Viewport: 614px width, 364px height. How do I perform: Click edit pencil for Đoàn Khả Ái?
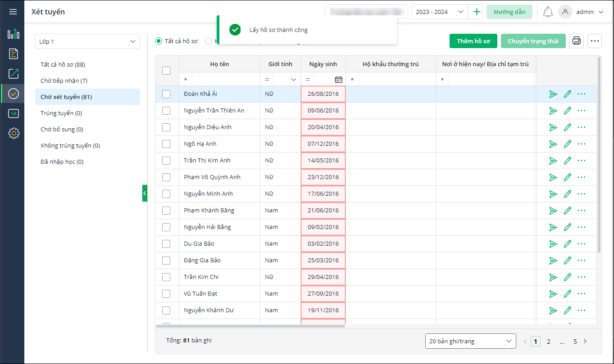(x=568, y=94)
